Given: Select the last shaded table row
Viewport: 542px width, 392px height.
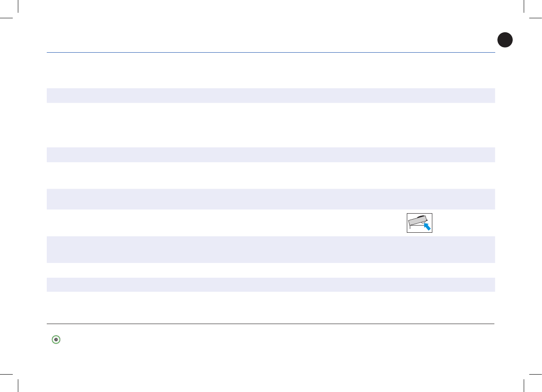Looking at the screenshot, I should pyautogui.click(x=271, y=285).
